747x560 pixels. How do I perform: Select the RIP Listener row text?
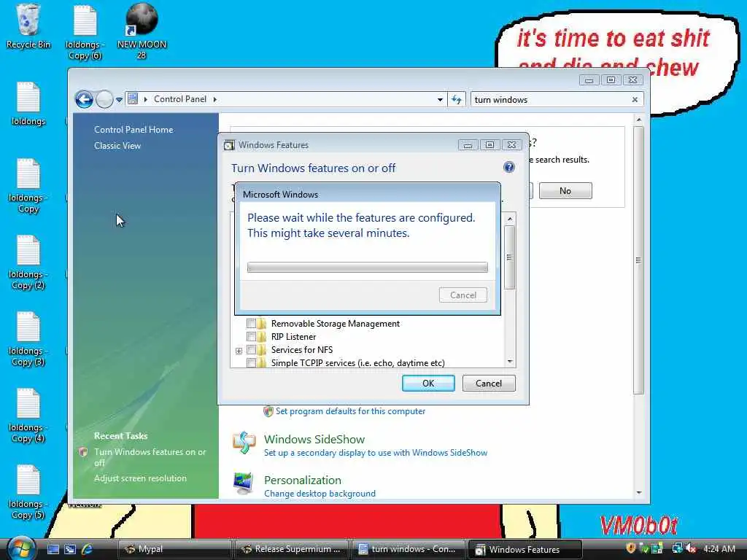tap(293, 337)
